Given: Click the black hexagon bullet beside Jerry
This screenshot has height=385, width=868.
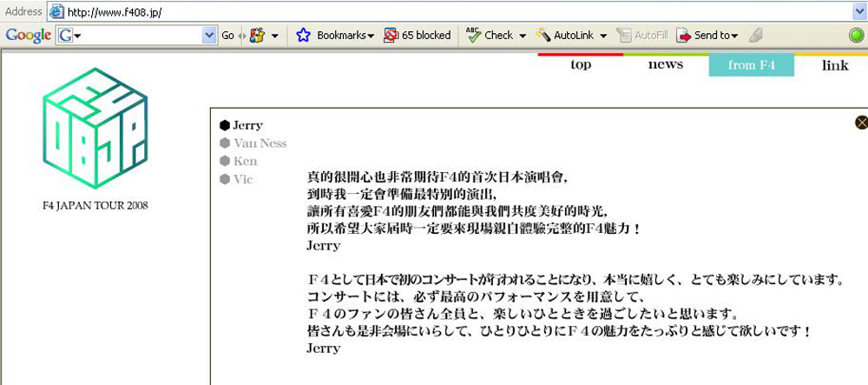Looking at the screenshot, I should 225,125.
